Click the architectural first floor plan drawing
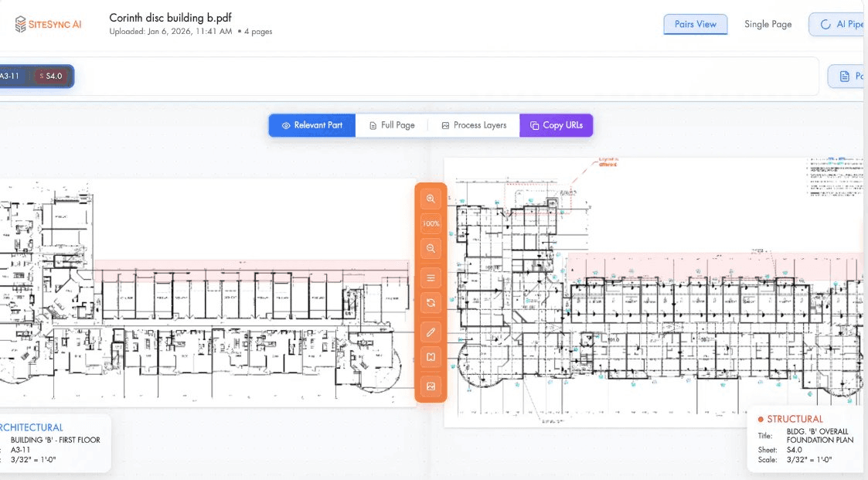The height and width of the screenshot is (480, 868). [x=205, y=309]
